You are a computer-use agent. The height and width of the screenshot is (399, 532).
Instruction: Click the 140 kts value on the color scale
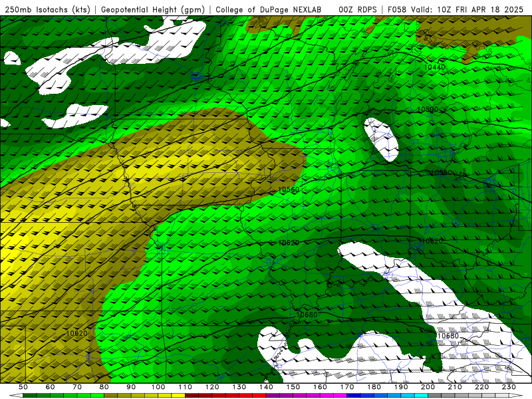pos(266,387)
